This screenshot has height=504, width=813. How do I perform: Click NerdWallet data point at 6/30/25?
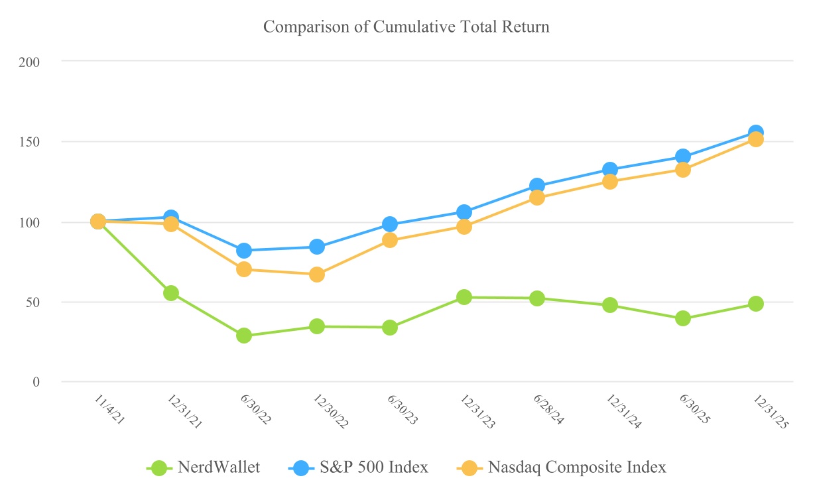tap(683, 318)
